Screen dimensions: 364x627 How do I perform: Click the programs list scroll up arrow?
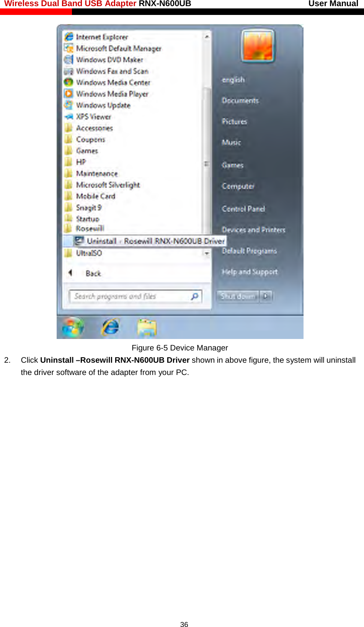pyautogui.click(x=207, y=36)
